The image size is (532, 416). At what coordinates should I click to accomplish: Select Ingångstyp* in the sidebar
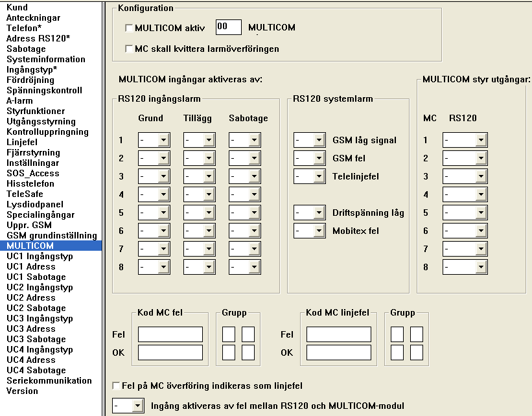[x=32, y=69]
